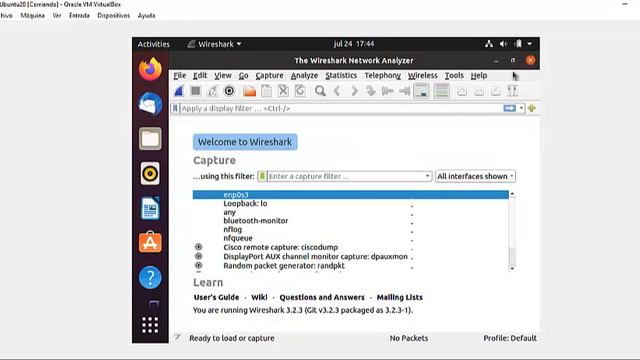Expand the capture filter dropdown arrow
Screen dimensions: 640x360
(427, 176)
